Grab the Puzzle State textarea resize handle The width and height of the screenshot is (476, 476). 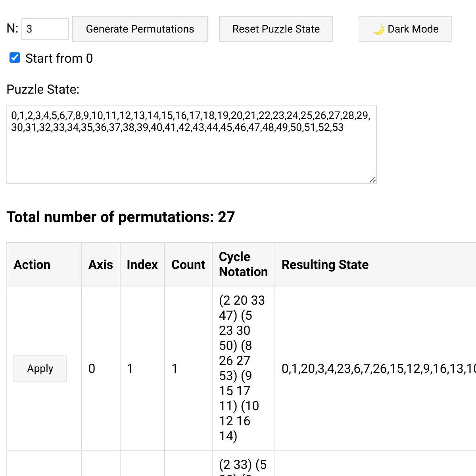372,180
